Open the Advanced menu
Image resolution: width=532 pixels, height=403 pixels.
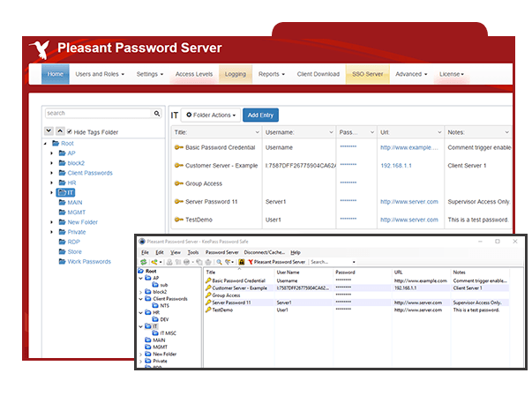tap(411, 74)
